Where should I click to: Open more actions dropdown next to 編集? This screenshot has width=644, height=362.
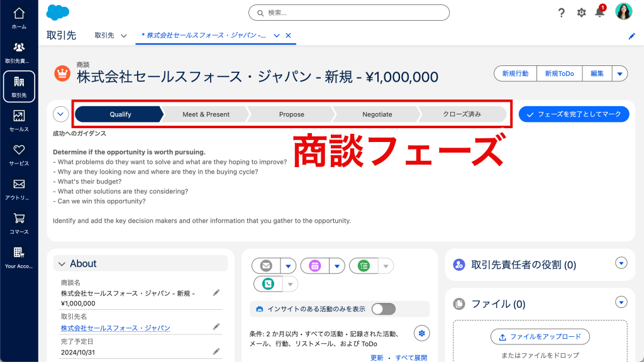click(x=619, y=74)
